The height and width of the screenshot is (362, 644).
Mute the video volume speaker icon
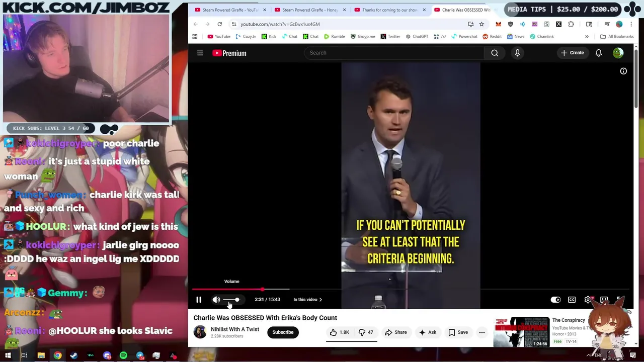click(x=216, y=300)
